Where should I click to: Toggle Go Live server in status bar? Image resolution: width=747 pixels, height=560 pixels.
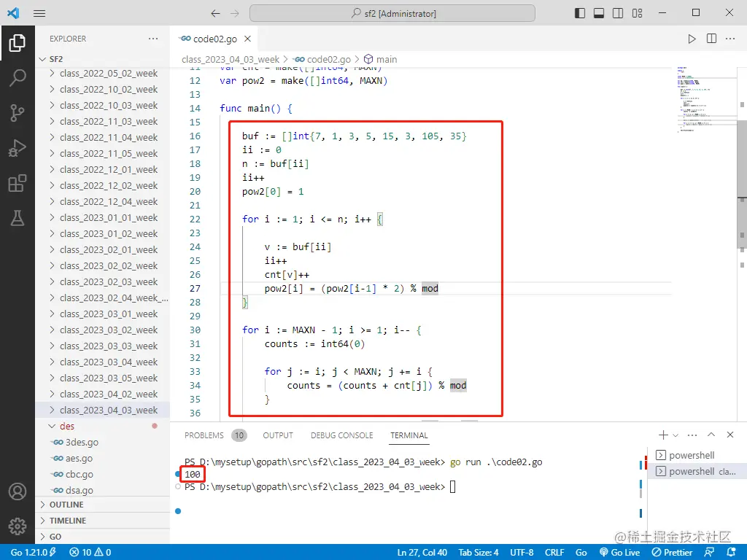coord(620,552)
